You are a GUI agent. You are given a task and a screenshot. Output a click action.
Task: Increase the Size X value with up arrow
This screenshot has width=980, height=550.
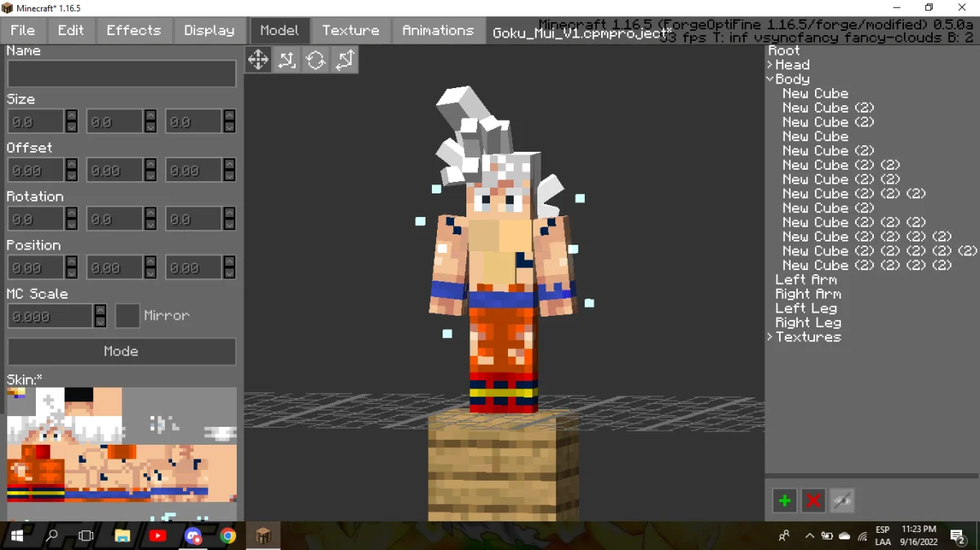[72, 116]
